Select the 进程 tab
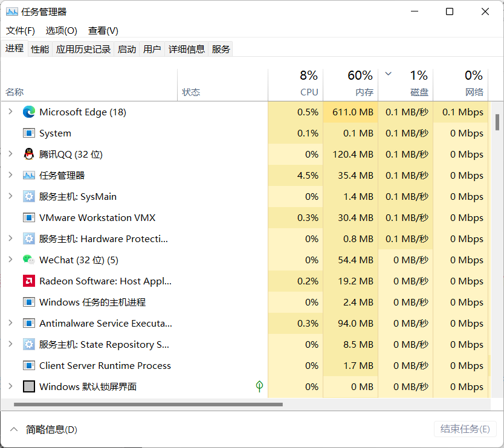Screen dimensions: 504x448 [x=15, y=48]
